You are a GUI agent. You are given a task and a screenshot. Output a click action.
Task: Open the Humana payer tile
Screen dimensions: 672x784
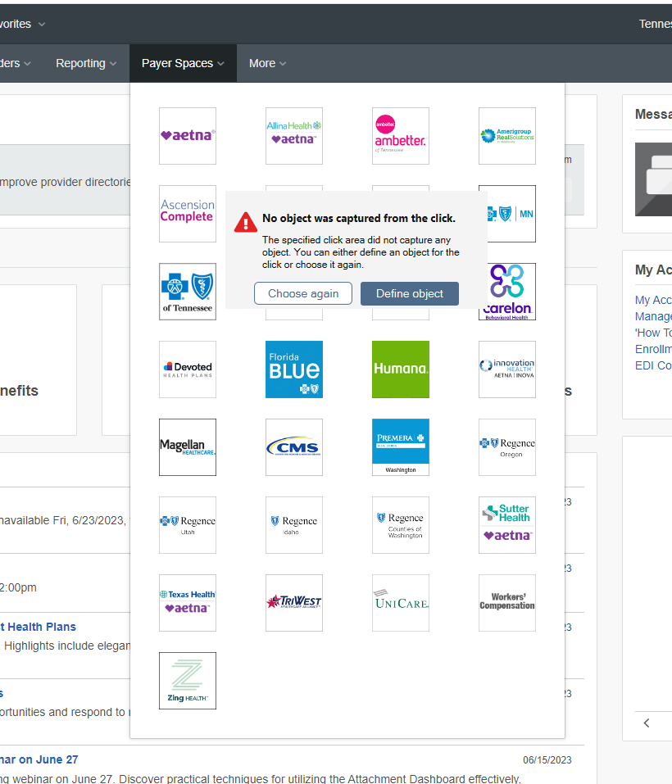[401, 369]
